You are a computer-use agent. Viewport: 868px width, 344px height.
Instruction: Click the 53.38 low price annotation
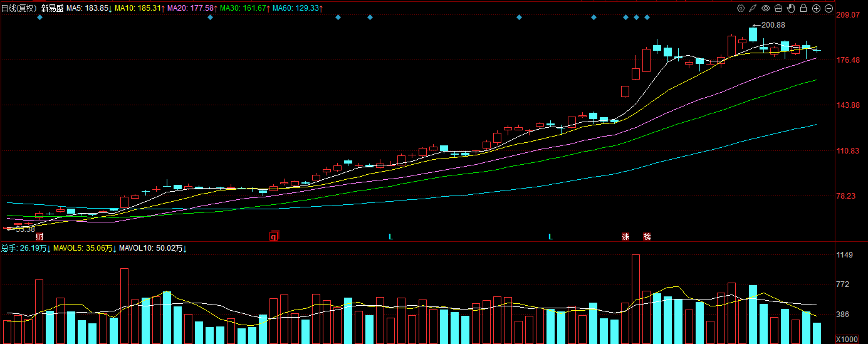[x=25, y=229]
